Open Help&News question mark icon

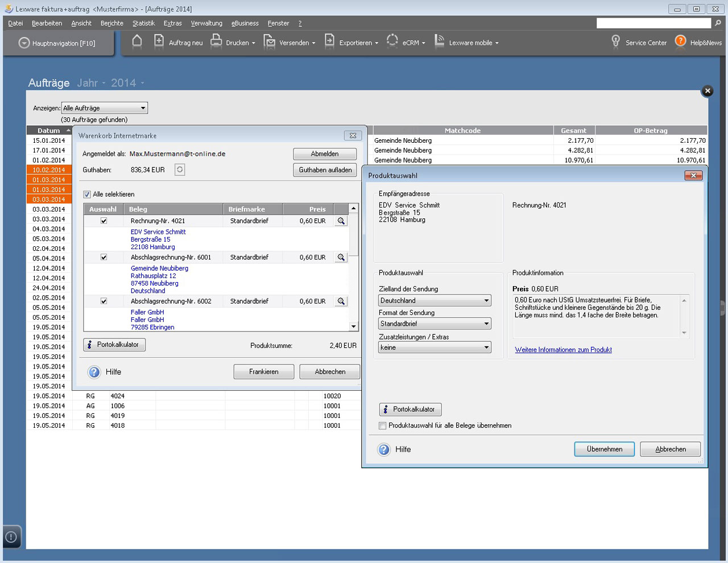pos(681,41)
